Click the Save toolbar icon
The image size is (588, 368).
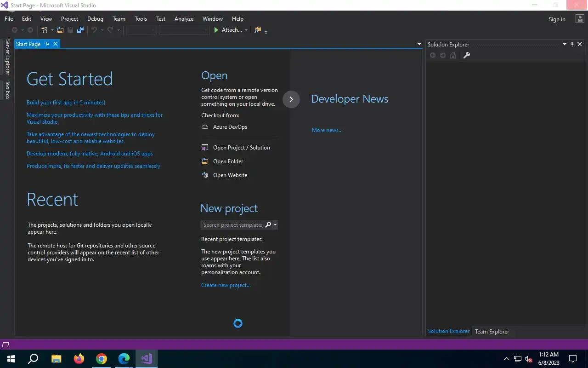70,30
